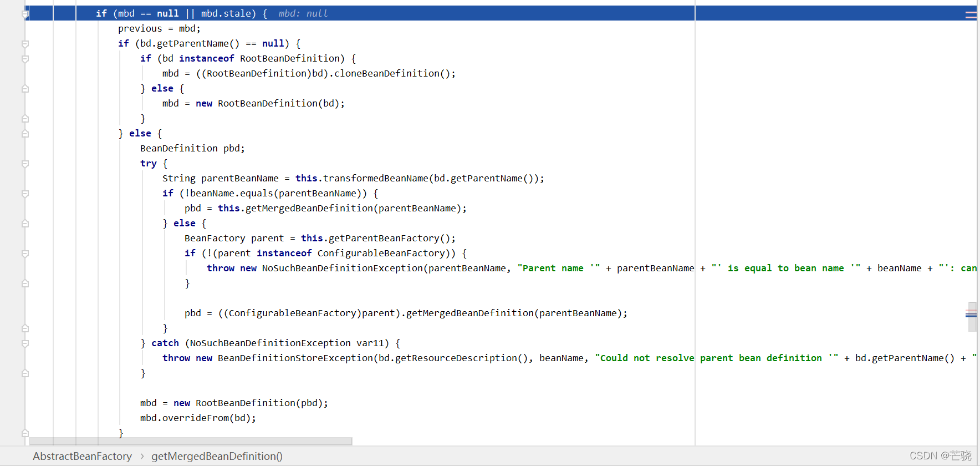Collapse the else block containing 'BeanDefinition pbd;'
The width and height of the screenshot is (980, 466).
pos(25,133)
